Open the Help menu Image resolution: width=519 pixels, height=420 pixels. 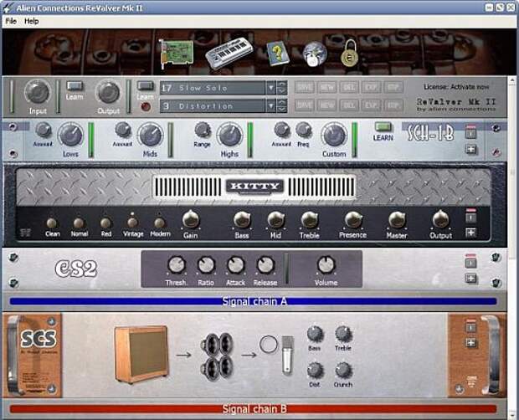[x=32, y=21]
